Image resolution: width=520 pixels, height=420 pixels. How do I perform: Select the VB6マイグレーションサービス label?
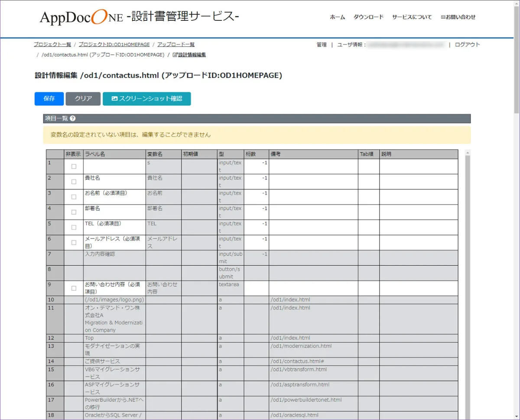[114, 373]
